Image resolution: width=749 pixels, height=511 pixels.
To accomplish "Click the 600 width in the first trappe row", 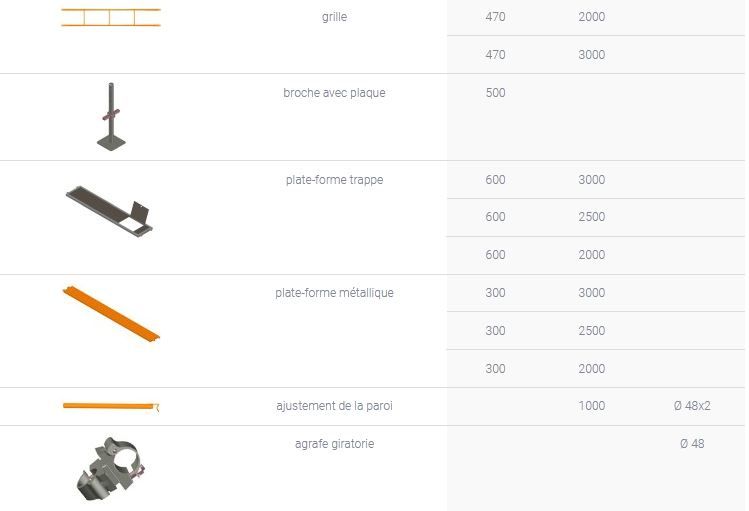I will 495,180.
